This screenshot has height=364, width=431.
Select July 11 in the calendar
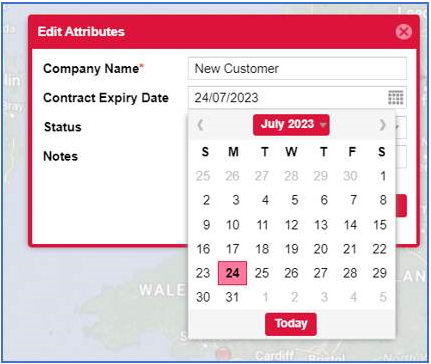click(262, 225)
